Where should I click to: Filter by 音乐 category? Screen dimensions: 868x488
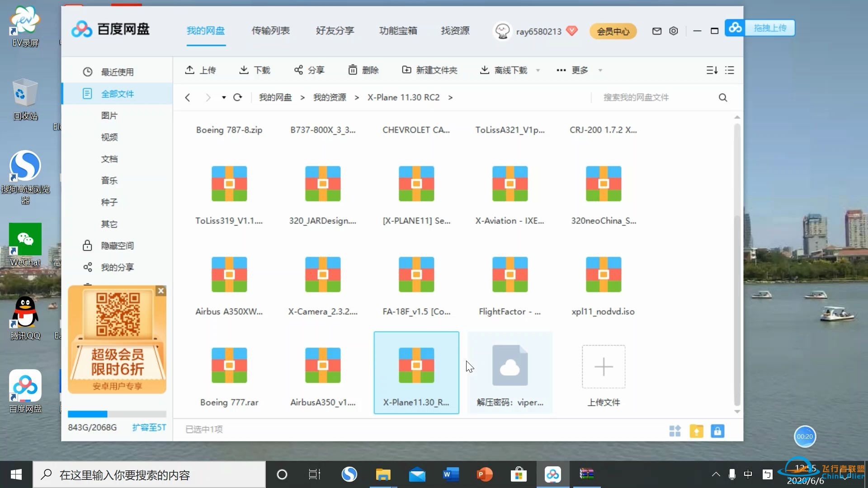pos(109,181)
